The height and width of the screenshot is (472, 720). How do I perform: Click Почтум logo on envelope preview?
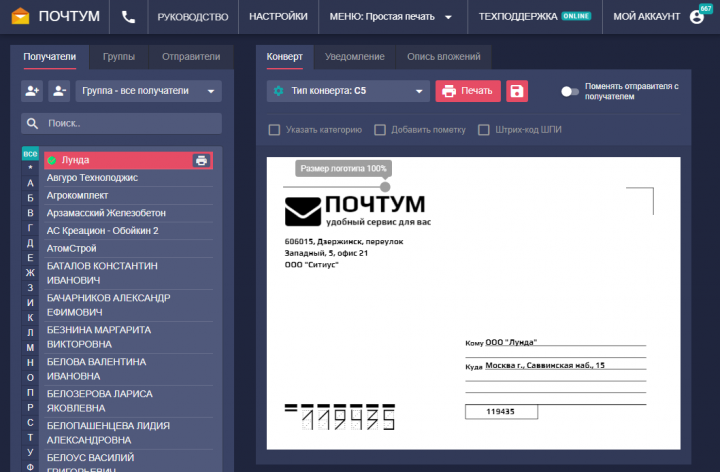[x=358, y=210]
